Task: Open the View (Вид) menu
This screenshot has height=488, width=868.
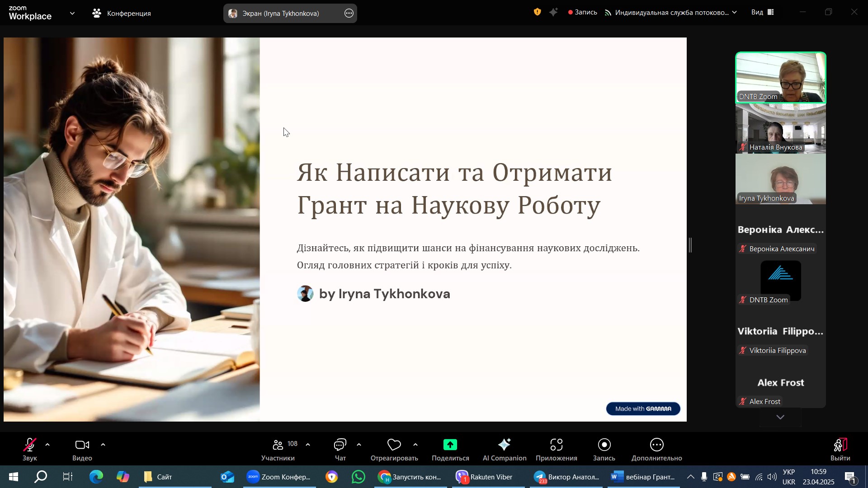Action: point(763,13)
